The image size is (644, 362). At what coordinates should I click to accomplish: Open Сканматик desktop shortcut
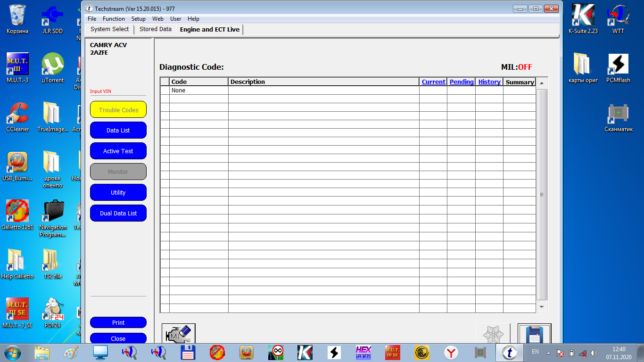[618, 117]
